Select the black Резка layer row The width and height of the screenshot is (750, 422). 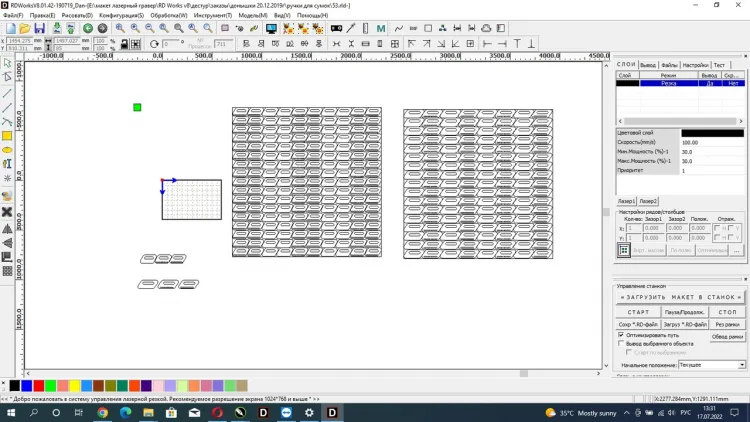click(680, 83)
